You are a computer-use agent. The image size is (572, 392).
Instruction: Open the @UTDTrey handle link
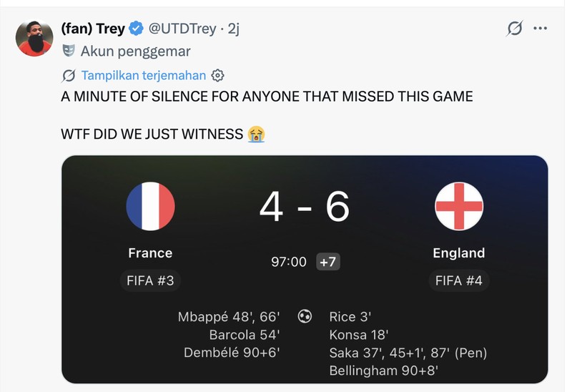click(x=182, y=29)
